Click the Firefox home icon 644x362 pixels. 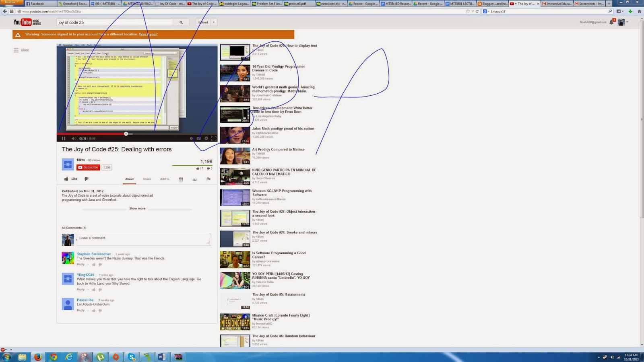click(x=639, y=11)
